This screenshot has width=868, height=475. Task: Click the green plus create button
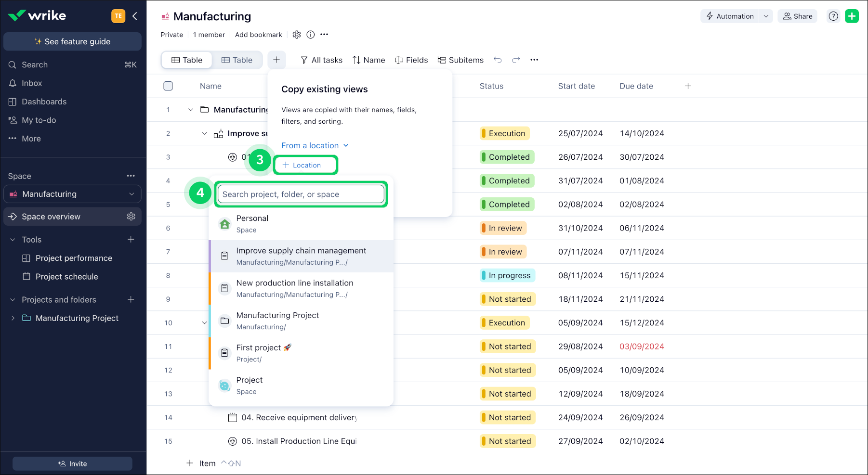click(852, 16)
